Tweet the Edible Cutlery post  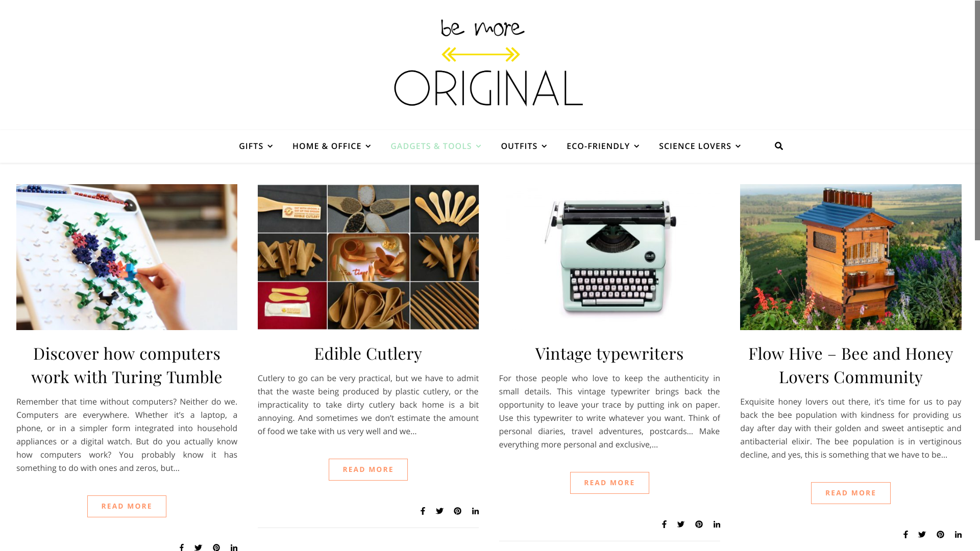(x=439, y=511)
